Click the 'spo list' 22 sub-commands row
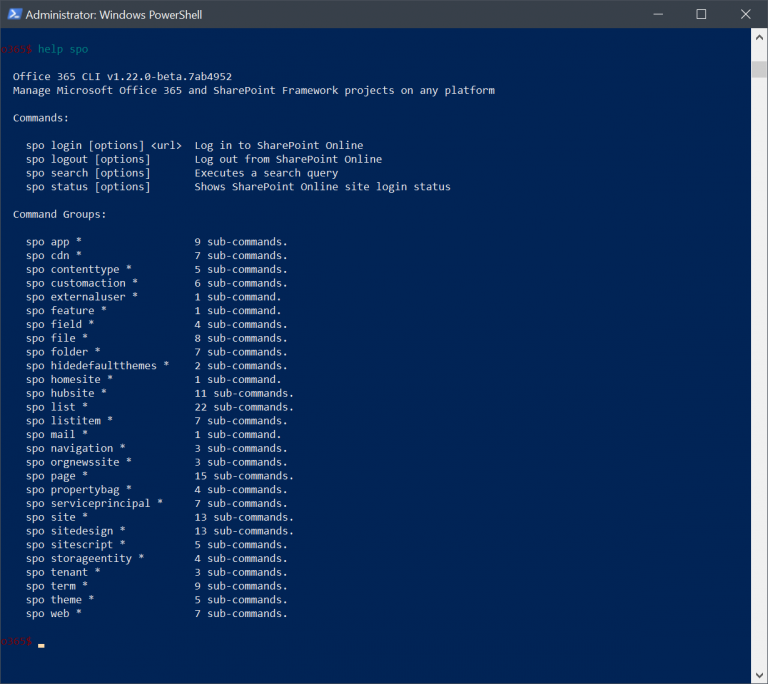 click(x=160, y=407)
